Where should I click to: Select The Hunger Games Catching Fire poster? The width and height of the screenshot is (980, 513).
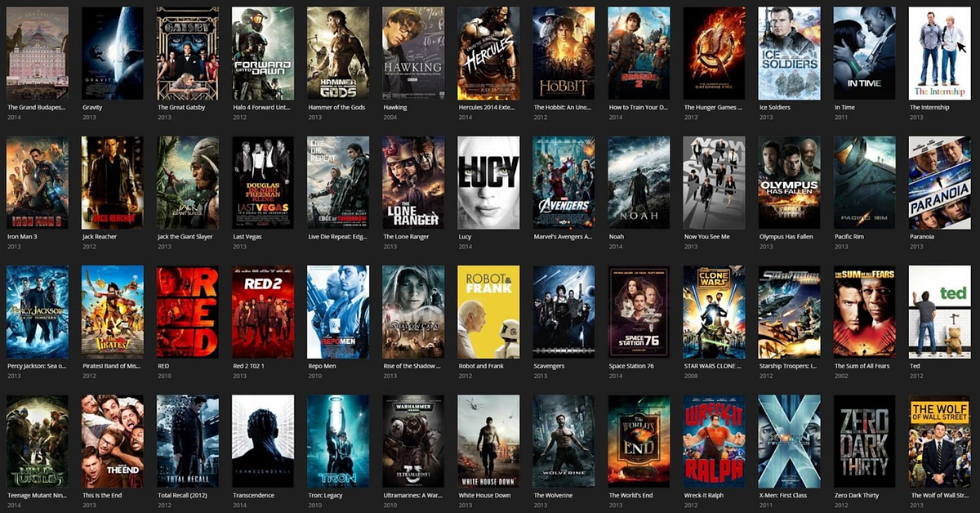coord(714,53)
